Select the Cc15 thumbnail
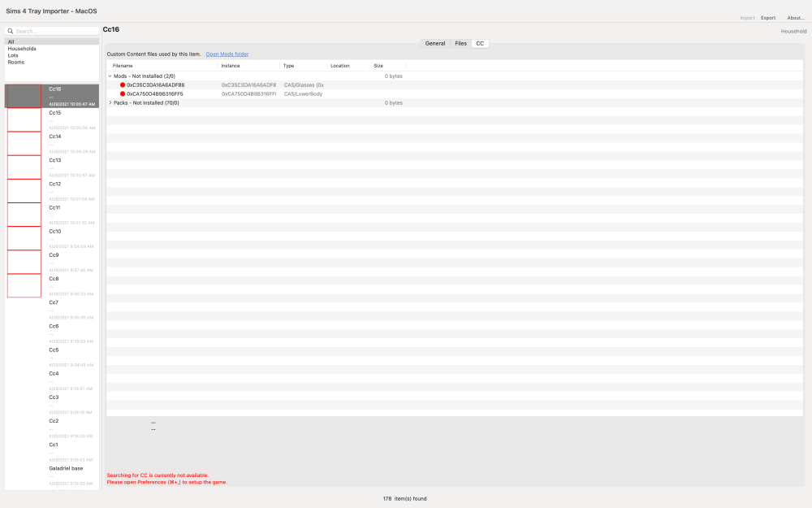Image resolution: width=812 pixels, height=508 pixels. (x=24, y=119)
